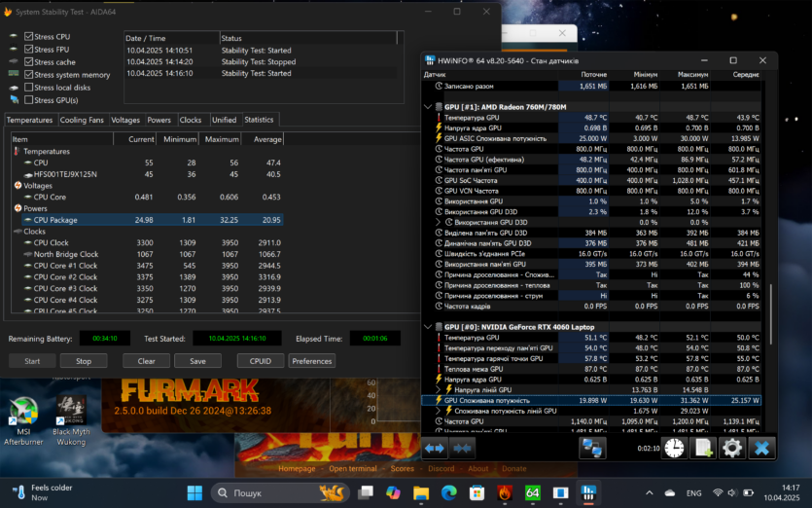This screenshot has height=508, width=812.
Task: Open OneDrive cloud tray icon
Action: [670, 493]
